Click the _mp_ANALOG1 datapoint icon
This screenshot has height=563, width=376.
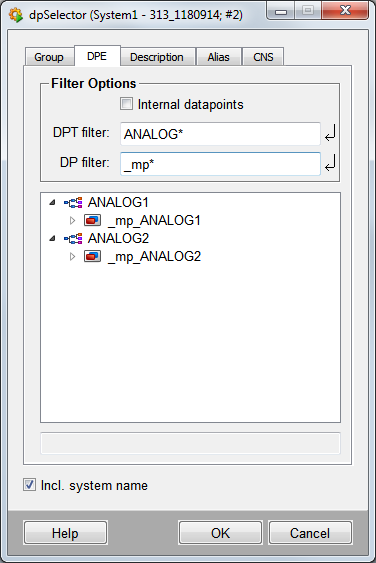point(92,220)
